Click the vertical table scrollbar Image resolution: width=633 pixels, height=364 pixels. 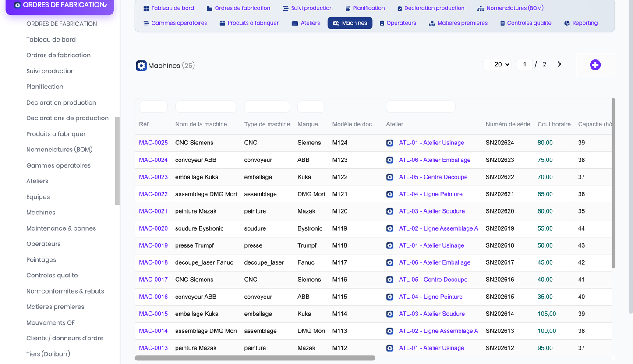click(613, 183)
